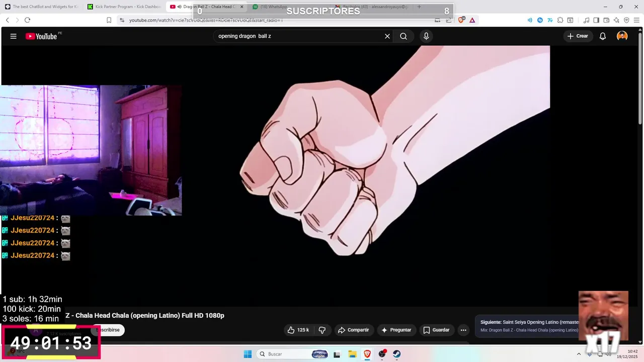Viewport: 644px width, 362px height.
Task: Open Task View on taskbar
Action: click(337, 354)
